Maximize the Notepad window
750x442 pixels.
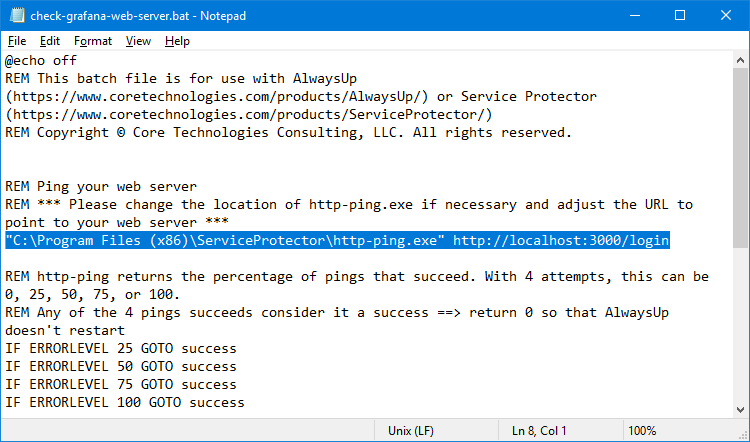point(680,15)
